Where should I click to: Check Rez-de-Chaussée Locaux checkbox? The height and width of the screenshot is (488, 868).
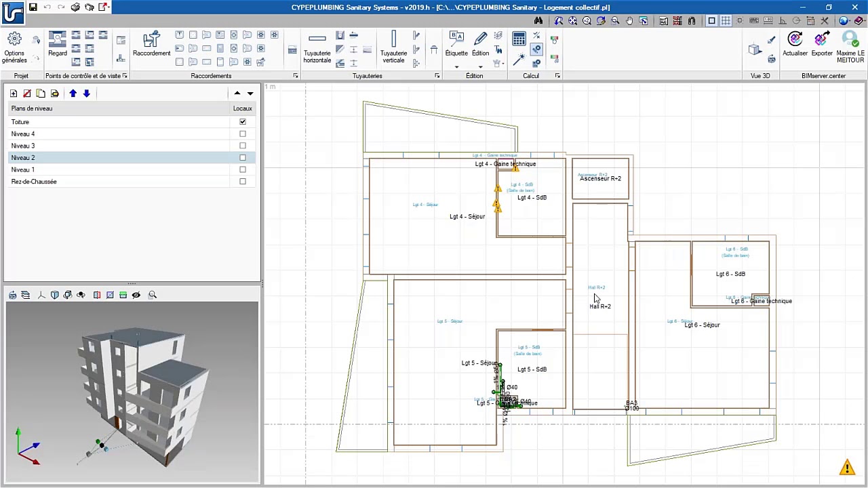tap(243, 182)
